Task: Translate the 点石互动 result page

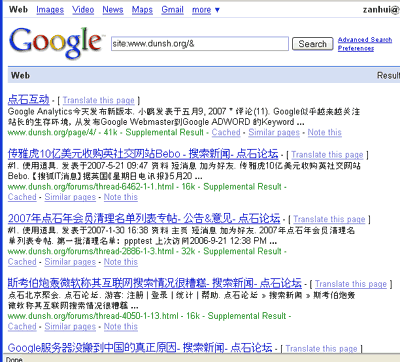Action: click(x=99, y=100)
